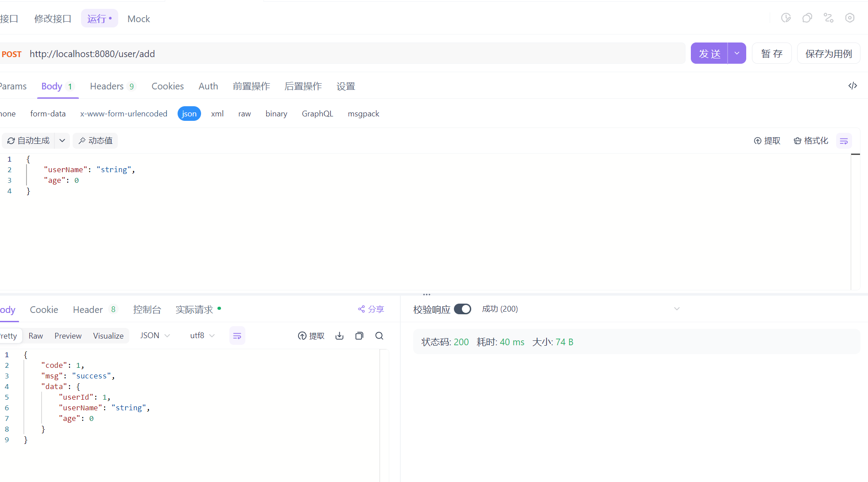Expand the send button dropdown arrow
The height and width of the screenshot is (482, 868).
(737, 54)
